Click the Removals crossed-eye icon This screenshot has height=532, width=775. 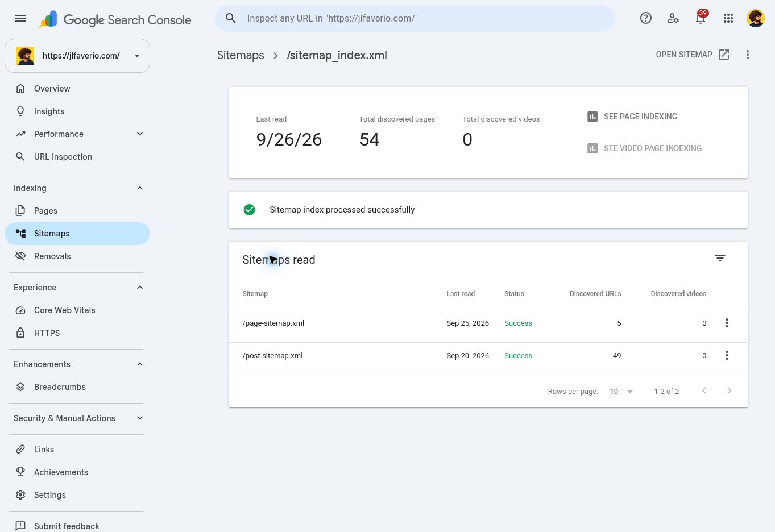(x=20, y=256)
